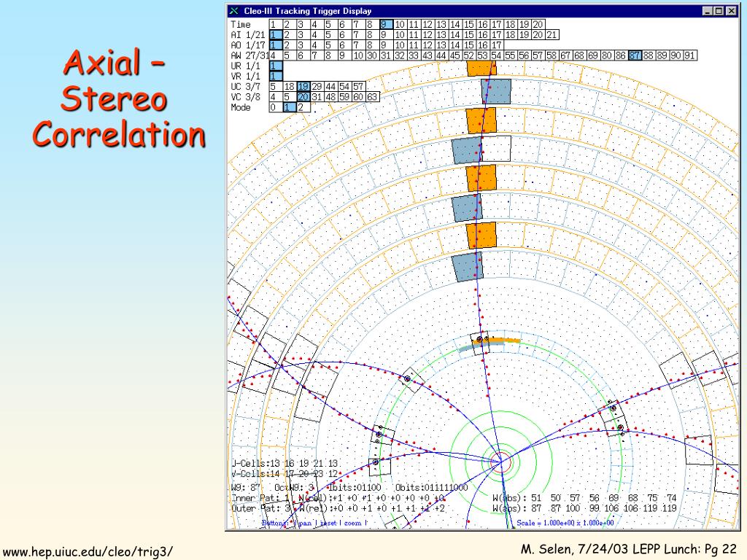Image resolution: width=747 pixels, height=560 pixels.
Task: Select the highlighted Mode 1 cell
Action: click(x=289, y=108)
